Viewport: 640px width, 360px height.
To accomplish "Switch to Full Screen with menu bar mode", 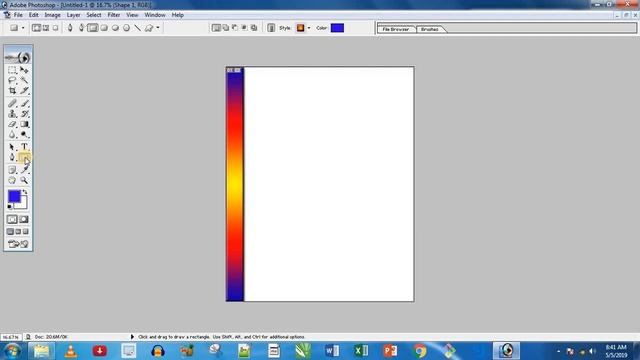I will (x=18, y=231).
